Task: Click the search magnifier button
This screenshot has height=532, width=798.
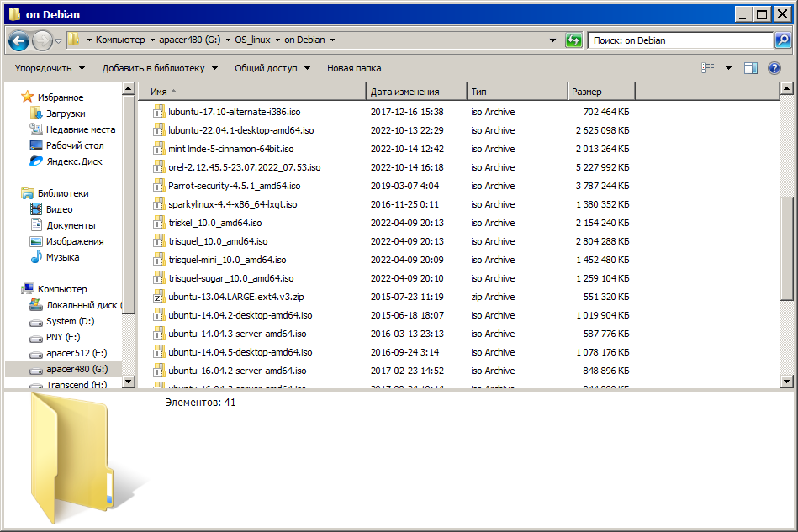Action: (783, 40)
